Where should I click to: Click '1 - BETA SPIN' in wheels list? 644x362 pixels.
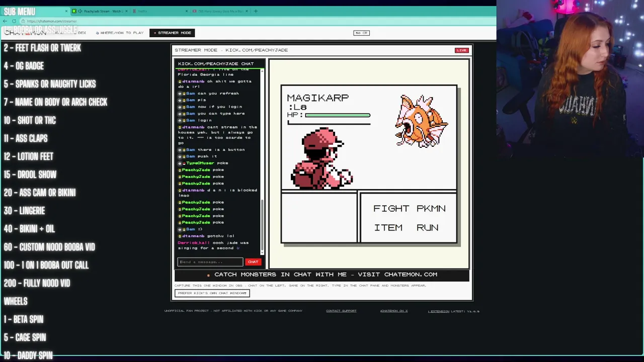[x=24, y=319]
